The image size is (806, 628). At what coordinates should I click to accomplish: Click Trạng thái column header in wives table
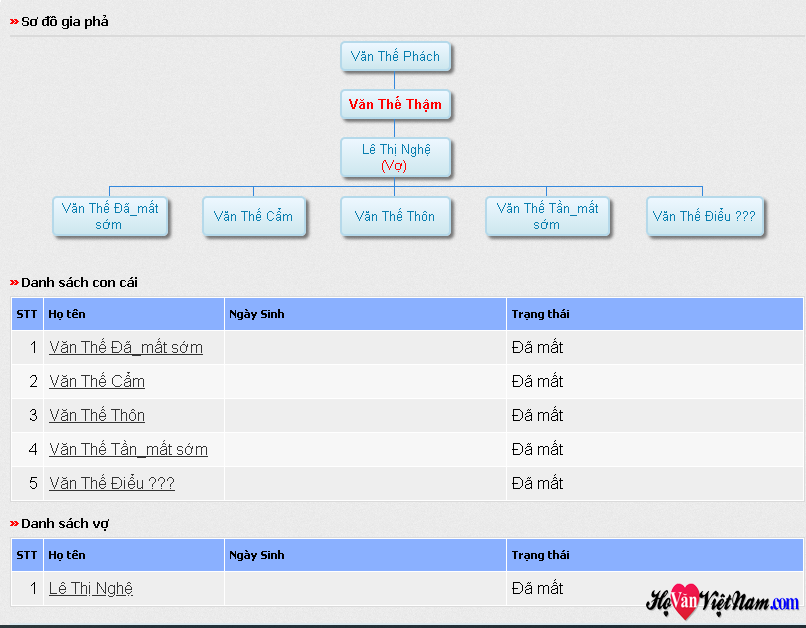click(540, 555)
